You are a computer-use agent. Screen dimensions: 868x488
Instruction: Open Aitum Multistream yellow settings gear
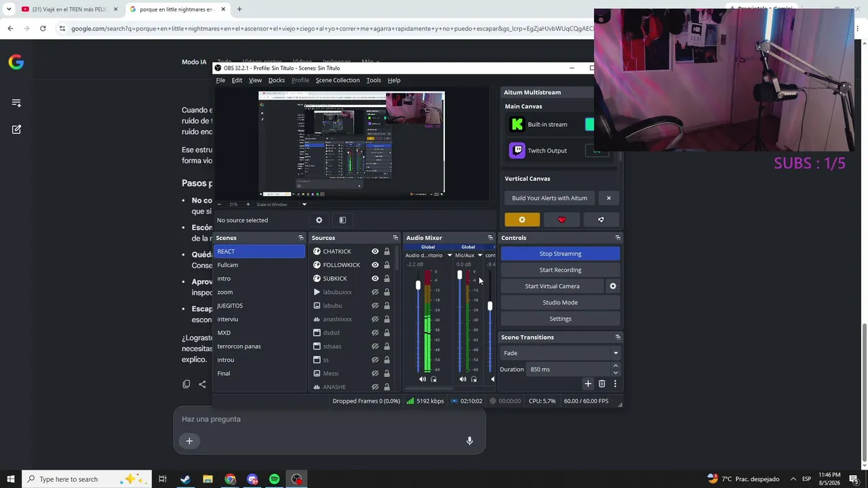coord(522,220)
